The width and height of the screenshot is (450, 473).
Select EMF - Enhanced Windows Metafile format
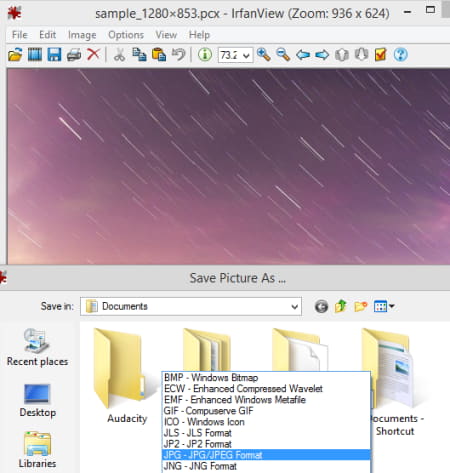[x=266, y=399]
